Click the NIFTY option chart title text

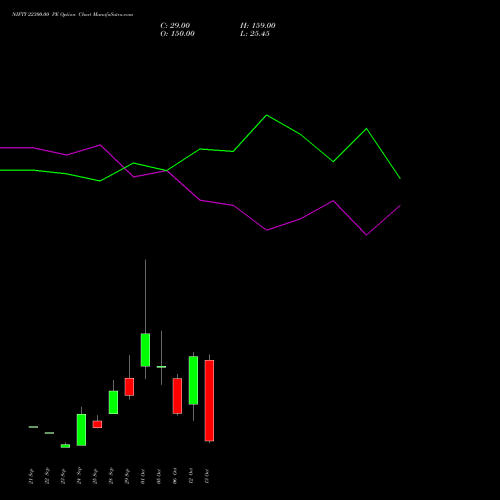click(x=72, y=14)
